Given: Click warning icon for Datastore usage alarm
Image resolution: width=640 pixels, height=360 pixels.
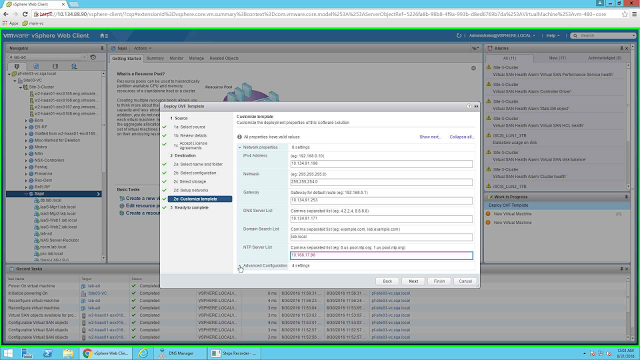Looking at the screenshot, I should [489, 136].
